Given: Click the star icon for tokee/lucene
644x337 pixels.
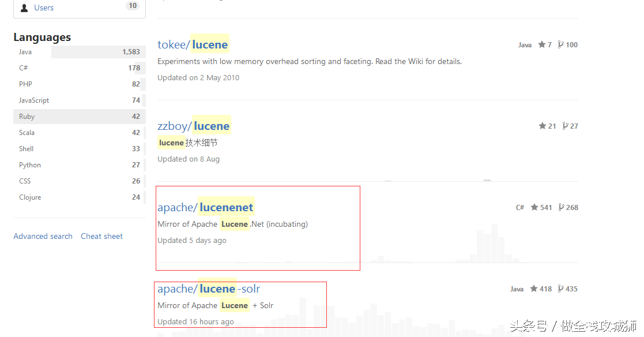Looking at the screenshot, I should pos(542,44).
